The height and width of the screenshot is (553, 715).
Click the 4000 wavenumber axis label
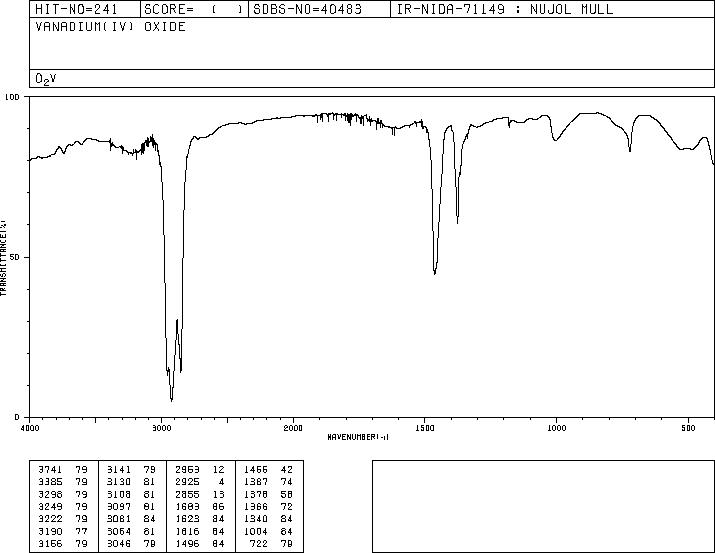coord(30,428)
